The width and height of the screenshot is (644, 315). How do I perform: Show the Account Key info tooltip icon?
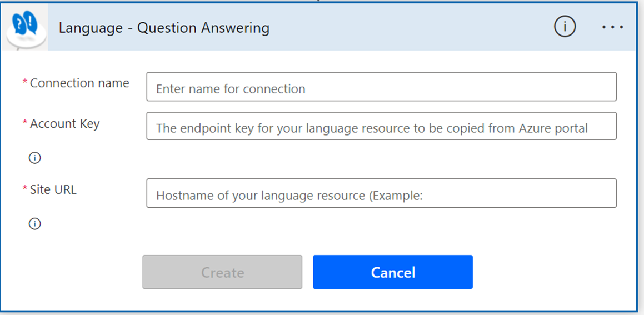35,158
